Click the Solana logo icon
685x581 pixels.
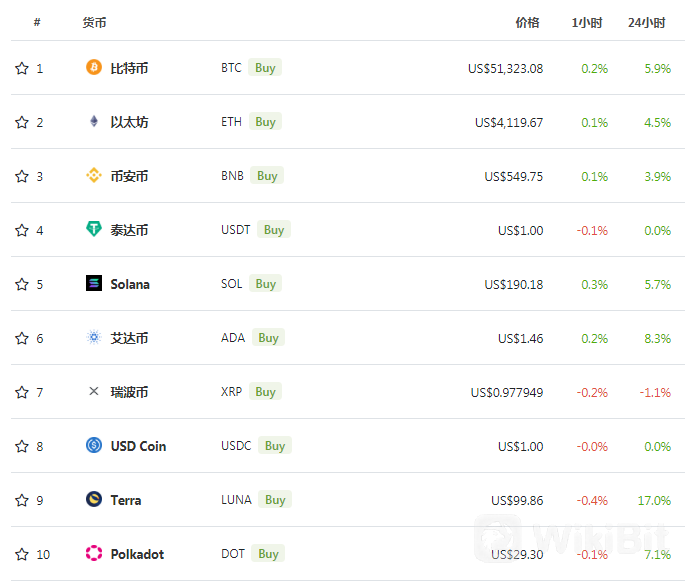(x=93, y=283)
